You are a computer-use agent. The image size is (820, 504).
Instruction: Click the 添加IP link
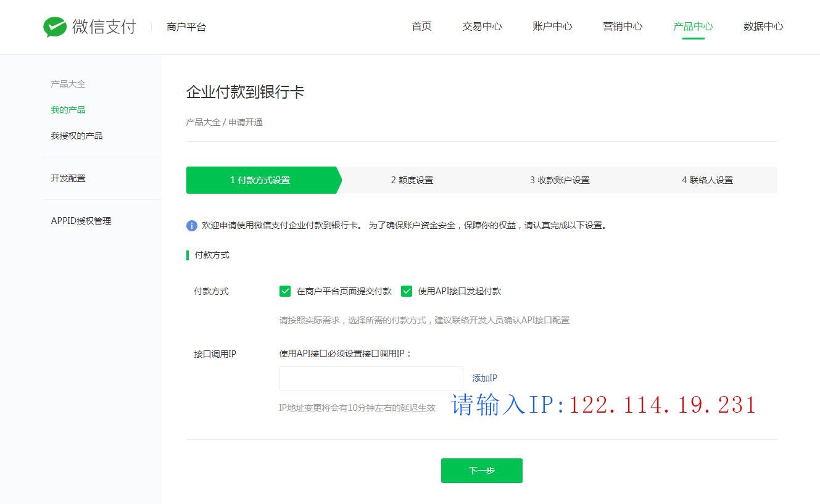pyautogui.click(x=484, y=378)
